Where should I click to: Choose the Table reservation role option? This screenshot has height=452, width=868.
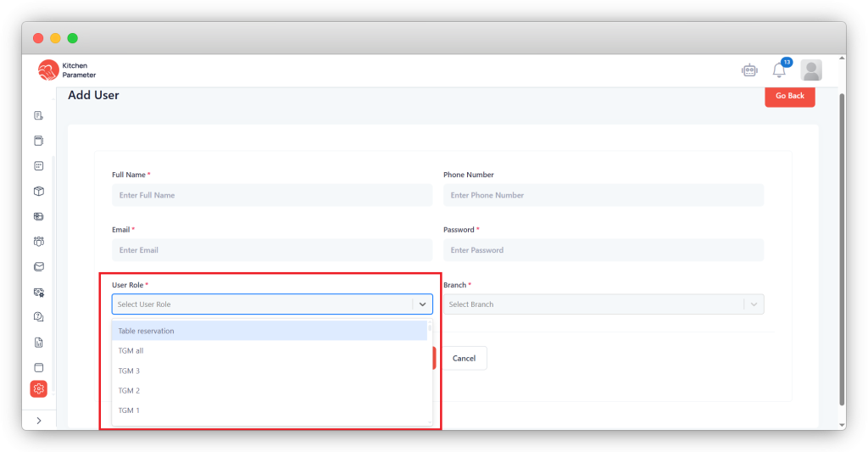[269, 331]
